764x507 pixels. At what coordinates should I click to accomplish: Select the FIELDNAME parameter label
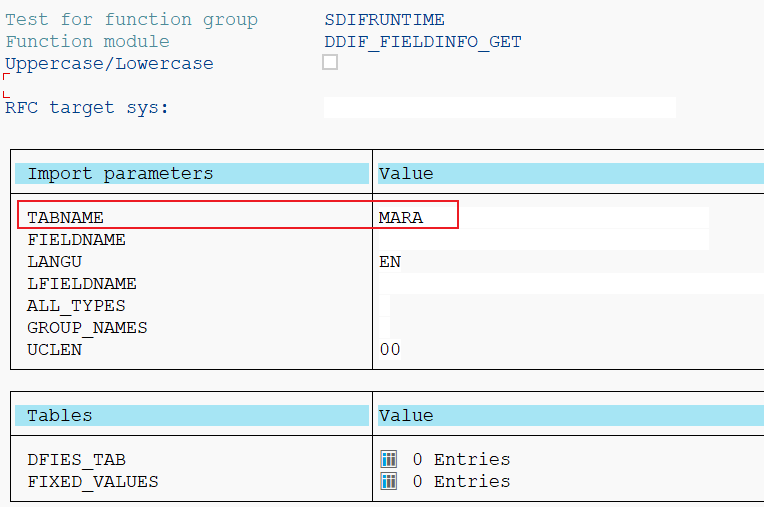pos(76,240)
